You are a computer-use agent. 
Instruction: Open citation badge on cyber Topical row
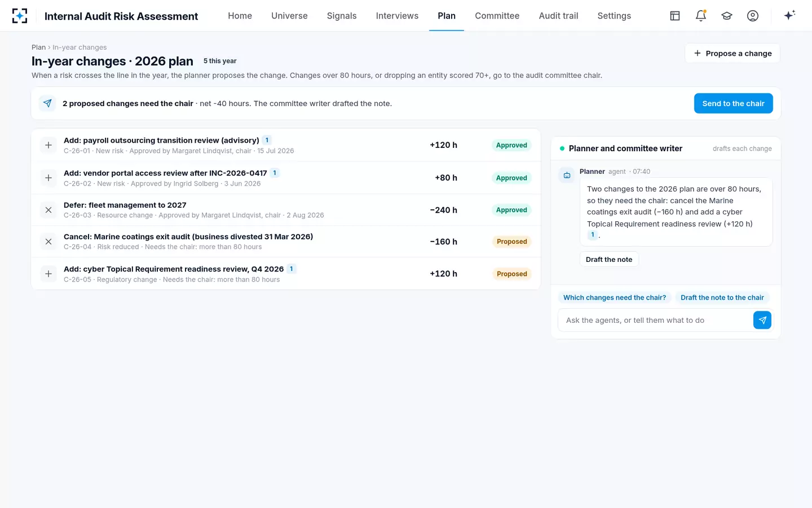click(x=292, y=269)
